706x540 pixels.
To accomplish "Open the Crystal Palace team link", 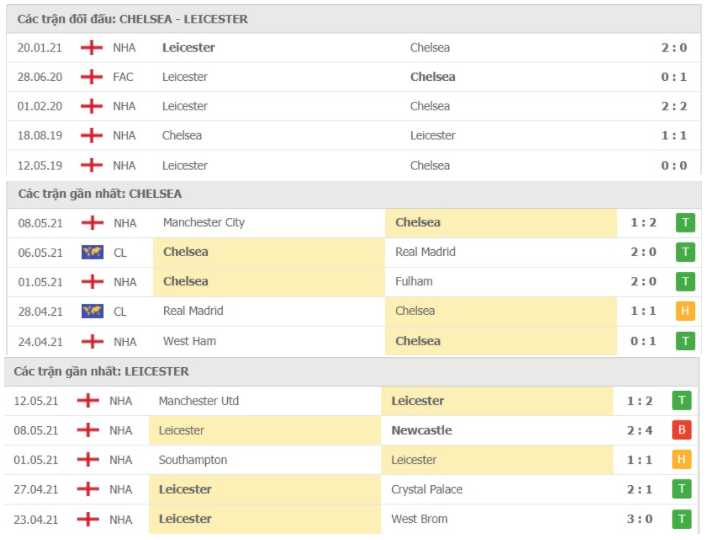I will coord(427,490).
